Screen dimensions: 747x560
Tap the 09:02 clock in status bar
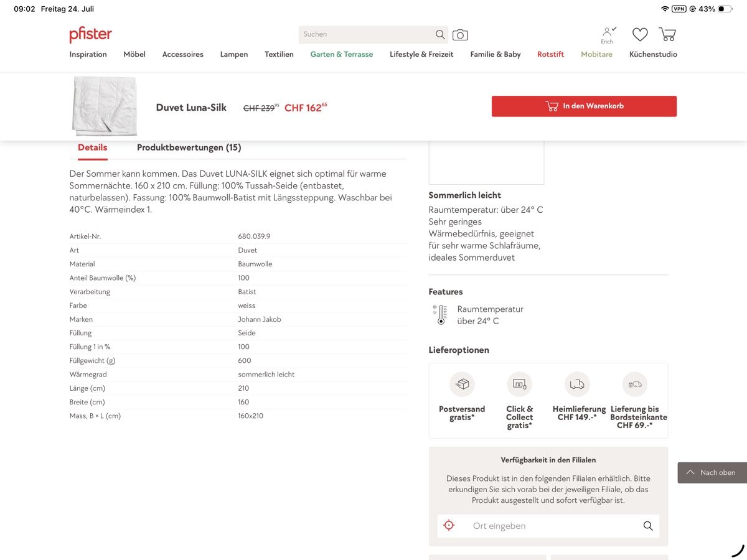point(24,9)
